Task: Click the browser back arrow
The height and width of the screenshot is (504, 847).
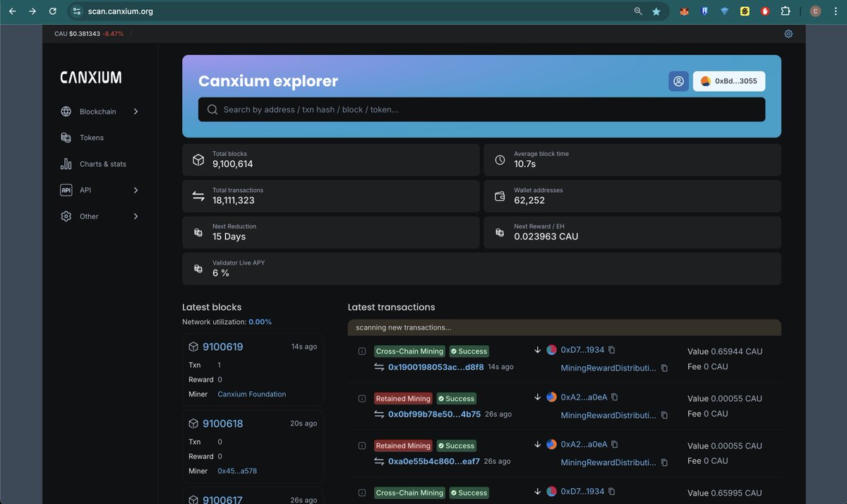Action: tap(12, 11)
